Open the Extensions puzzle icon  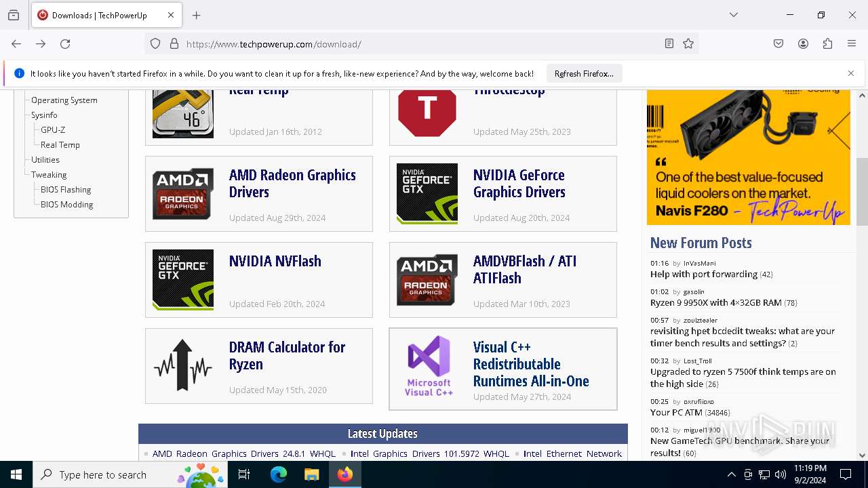(827, 44)
